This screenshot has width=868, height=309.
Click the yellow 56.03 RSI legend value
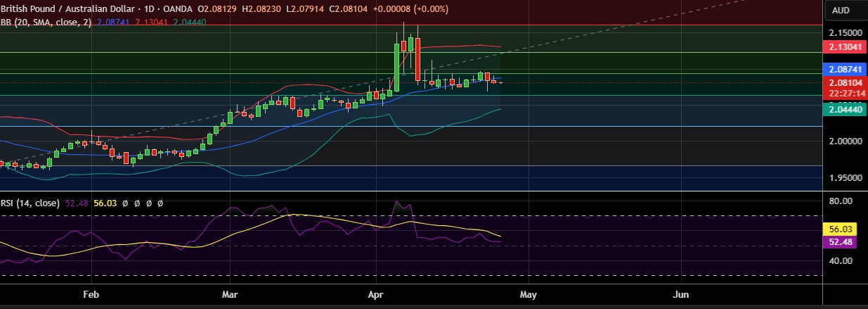(105, 203)
